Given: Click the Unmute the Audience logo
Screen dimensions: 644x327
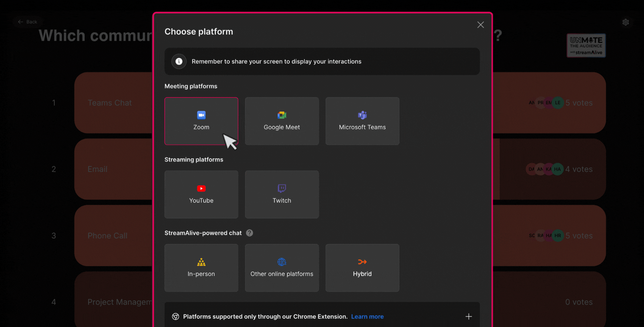Looking at the screenshot, I should 586,46.
